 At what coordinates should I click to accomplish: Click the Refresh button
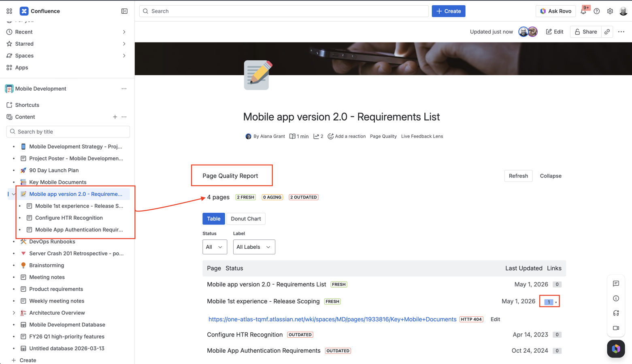pos(518,176)
